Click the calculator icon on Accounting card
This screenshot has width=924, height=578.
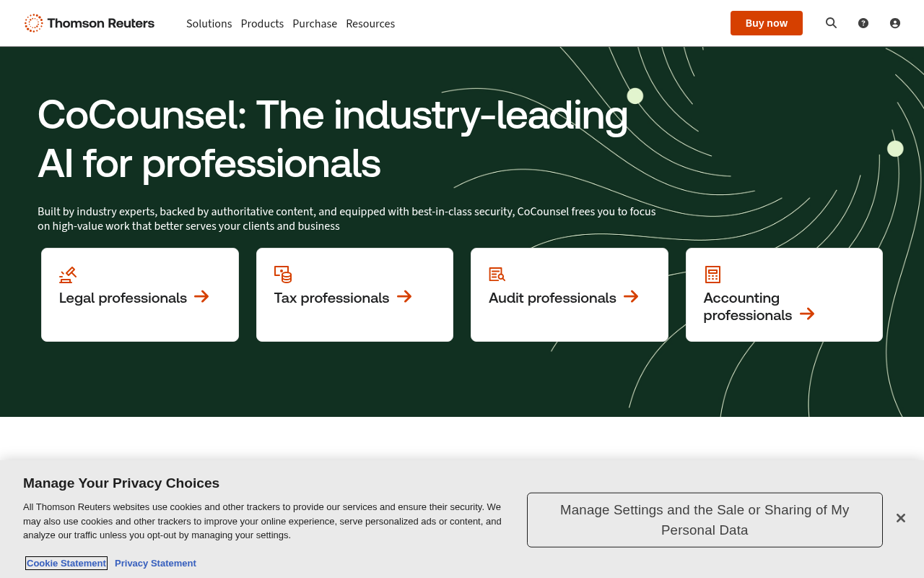click(712, 275)
